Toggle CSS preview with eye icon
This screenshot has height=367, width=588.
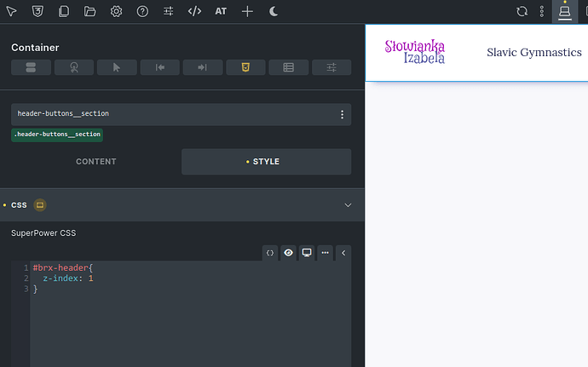(x=289, y=252)
